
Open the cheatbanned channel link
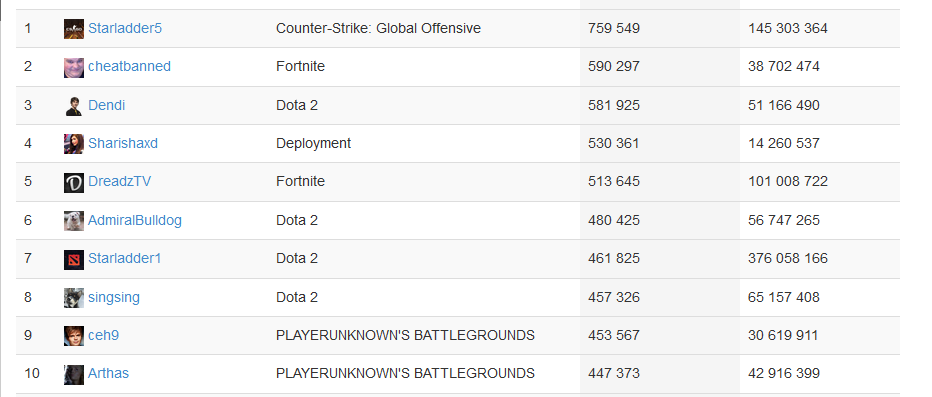(130, 66)
